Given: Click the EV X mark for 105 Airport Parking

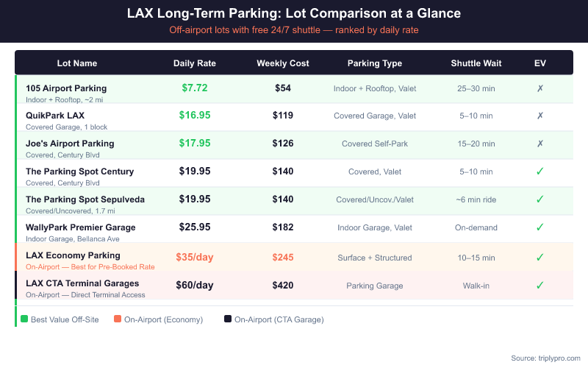Looking at the screenshot, I should pos(539,88).
